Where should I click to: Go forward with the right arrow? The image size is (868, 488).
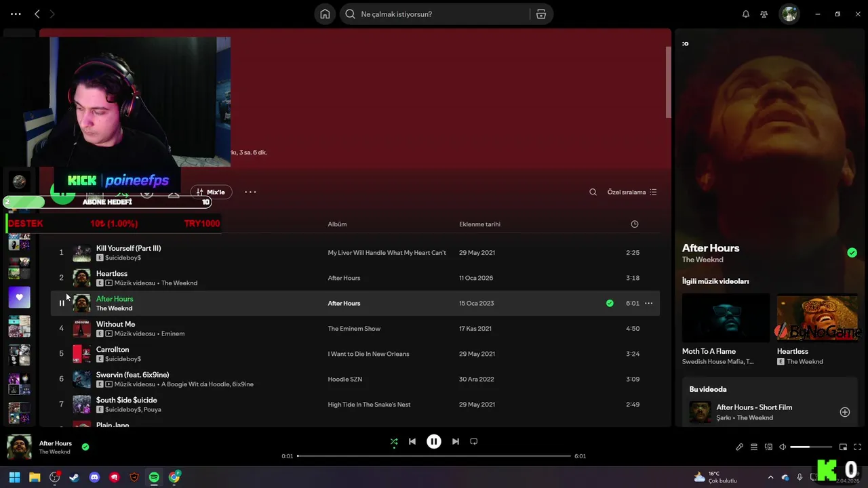pos(52,14)
